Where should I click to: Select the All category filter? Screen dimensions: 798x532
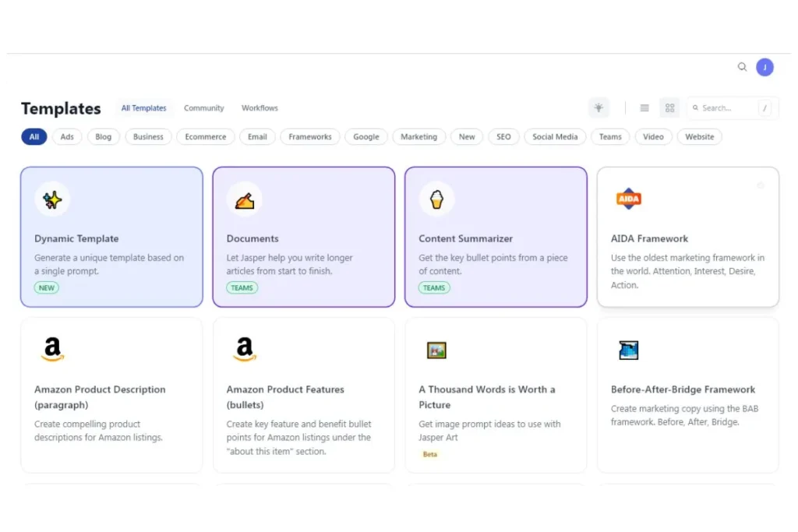[34, 137]
